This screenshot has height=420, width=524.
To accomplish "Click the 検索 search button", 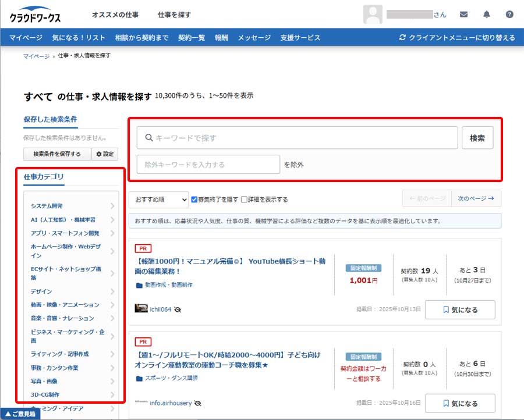I will (x=477, y=138).
